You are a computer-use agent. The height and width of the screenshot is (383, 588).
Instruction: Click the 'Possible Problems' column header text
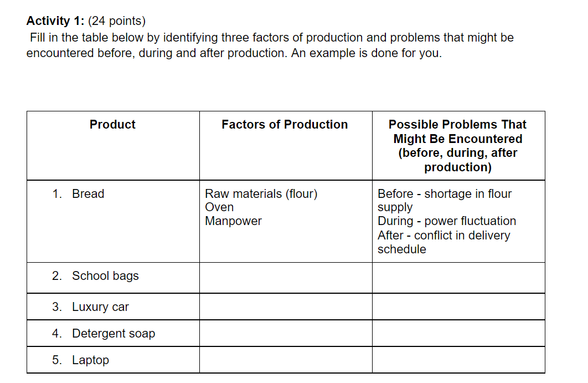point(458,146)
